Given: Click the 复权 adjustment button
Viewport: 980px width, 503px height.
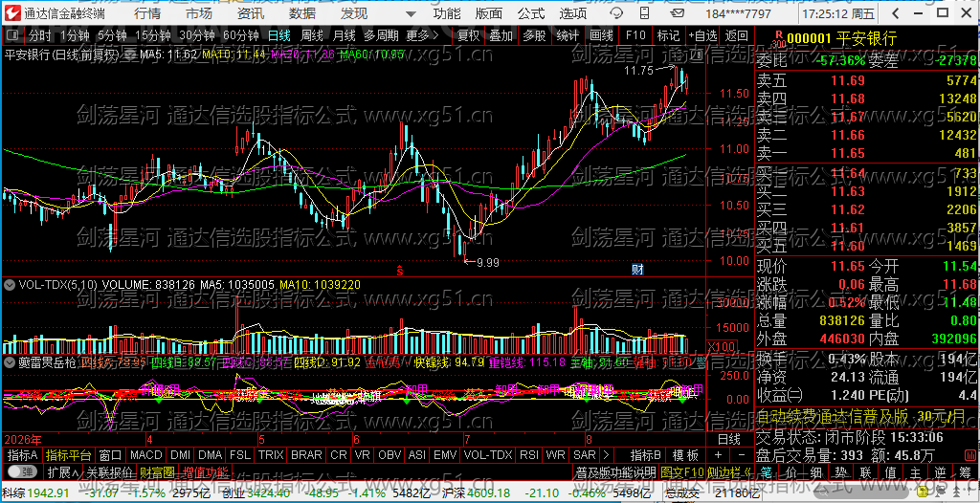Looking at the screenshot, I should point(469,35).
